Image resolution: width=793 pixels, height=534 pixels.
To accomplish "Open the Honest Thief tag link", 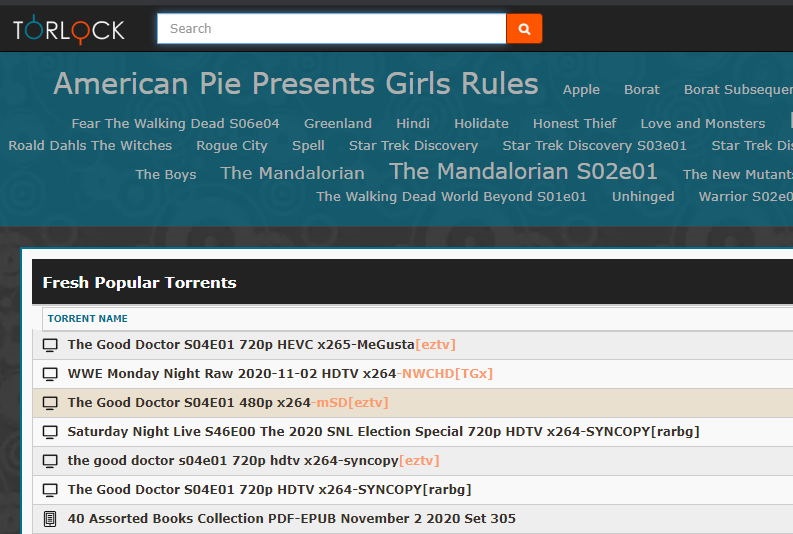I will pos(575,123).
